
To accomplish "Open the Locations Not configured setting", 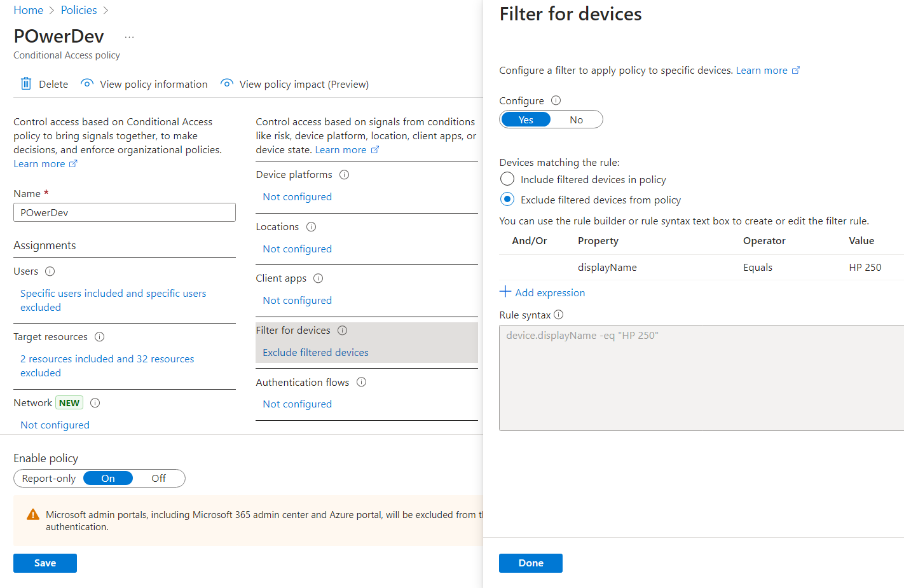I will [298, 249].
